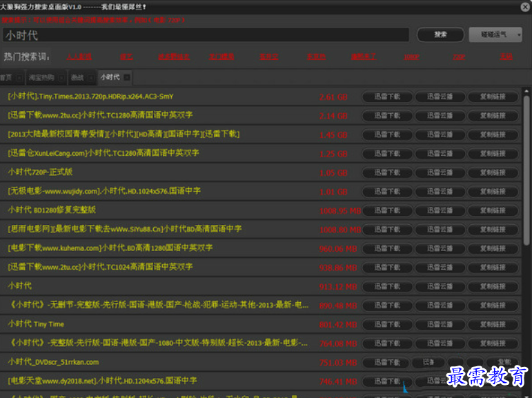Click 复制链接 for the 764.08 MB result
The width and height of the screenshot is (532, 398).
click(x=493, y=344)
